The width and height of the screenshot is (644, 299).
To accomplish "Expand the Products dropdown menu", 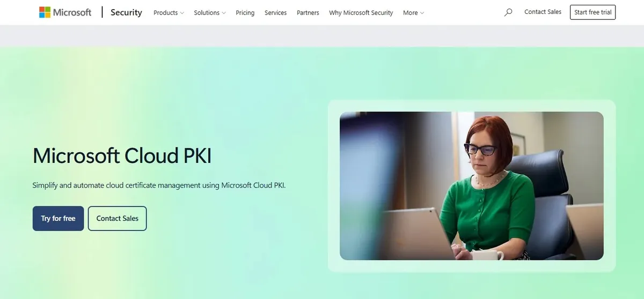I will pos(169,13).
